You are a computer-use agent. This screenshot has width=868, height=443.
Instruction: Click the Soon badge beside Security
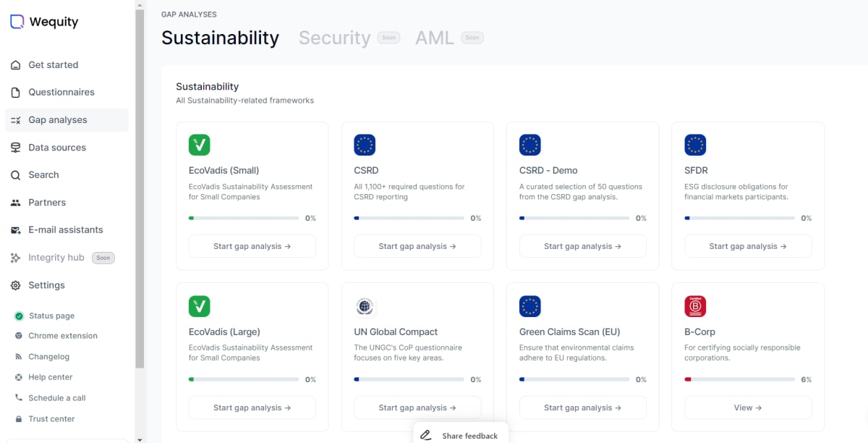click(388, 38)
